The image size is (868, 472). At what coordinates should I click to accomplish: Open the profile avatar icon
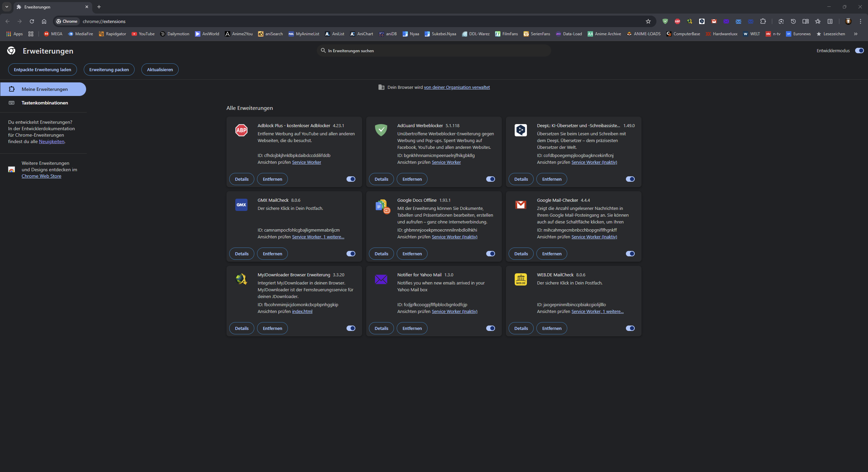[x=848, y=21]
